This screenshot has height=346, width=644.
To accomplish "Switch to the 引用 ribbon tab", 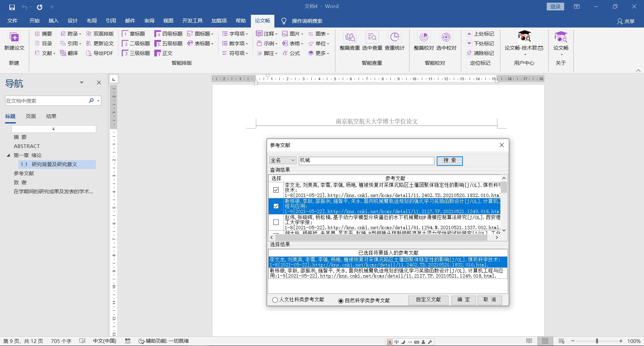I will (111, 21).
